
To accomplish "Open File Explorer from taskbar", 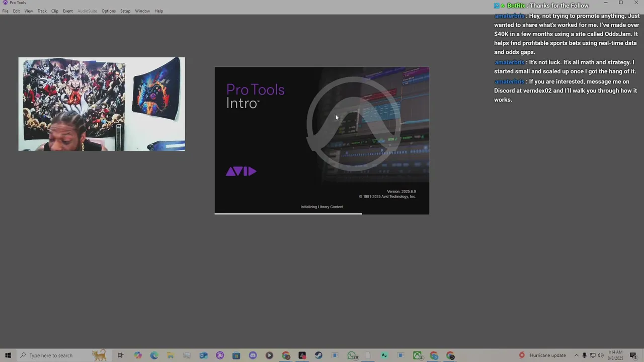I will (171, 355).
